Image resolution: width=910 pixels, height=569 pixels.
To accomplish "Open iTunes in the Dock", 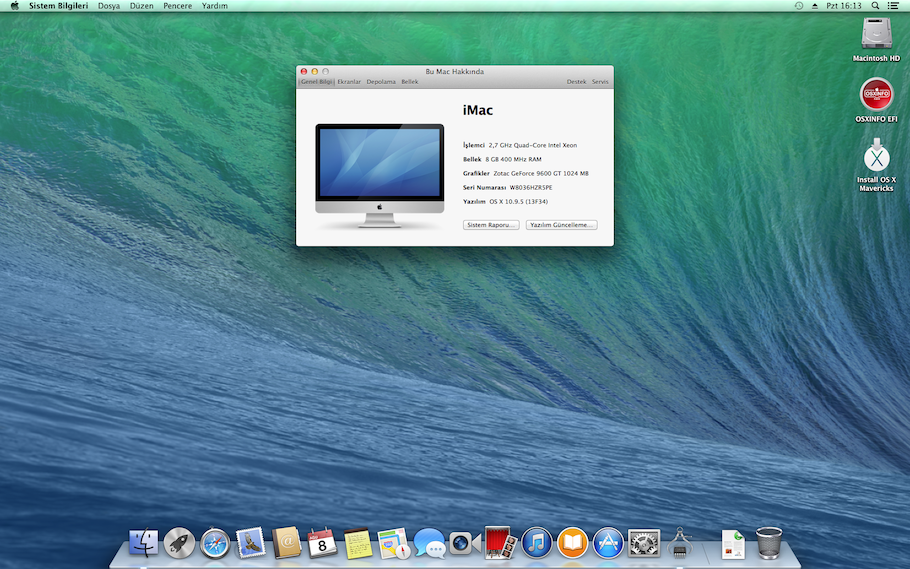I will point(537,543).
